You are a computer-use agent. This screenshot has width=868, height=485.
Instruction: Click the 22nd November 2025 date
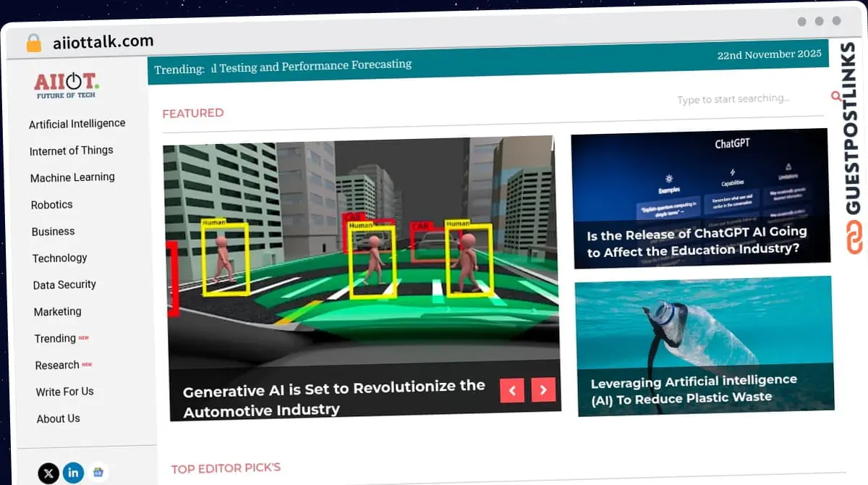[x=770, y=54]
